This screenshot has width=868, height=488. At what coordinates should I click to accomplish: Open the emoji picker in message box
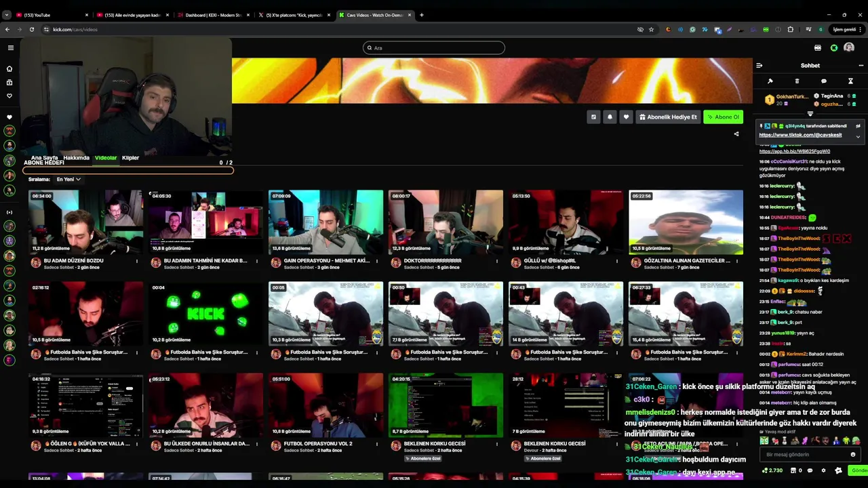pos(852,455)
